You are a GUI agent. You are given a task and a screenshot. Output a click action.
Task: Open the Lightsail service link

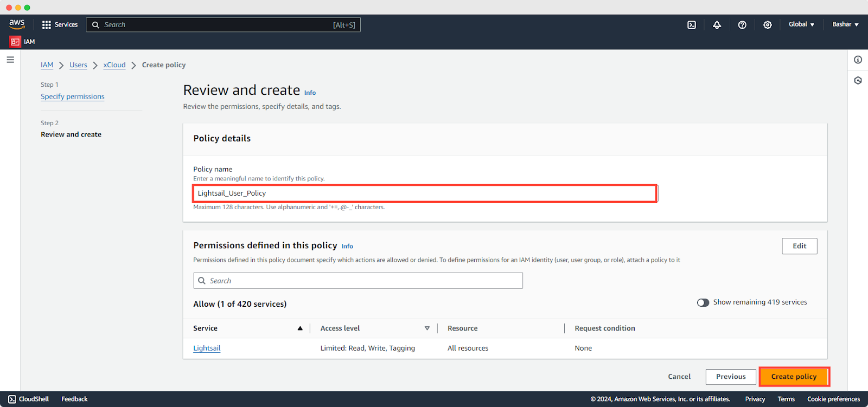pyautogui.click(x=207, y=348)
